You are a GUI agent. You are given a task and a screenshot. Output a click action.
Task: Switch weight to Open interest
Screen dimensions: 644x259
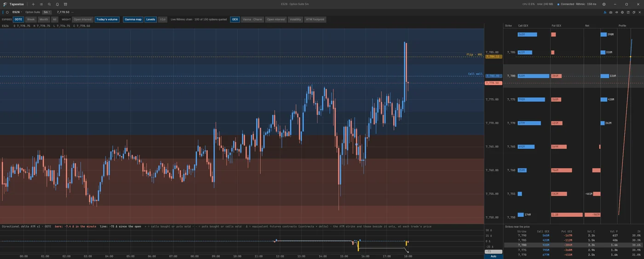tap(83, 20)
